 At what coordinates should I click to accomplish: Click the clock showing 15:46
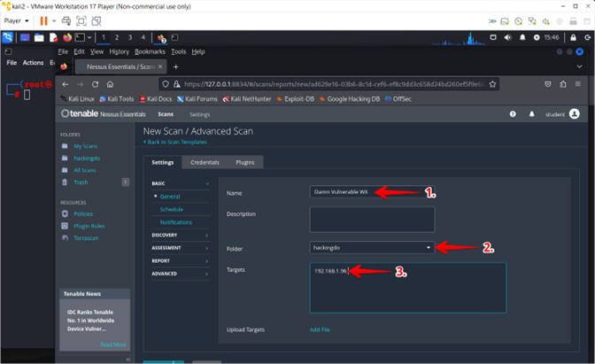tap(552, 37)
